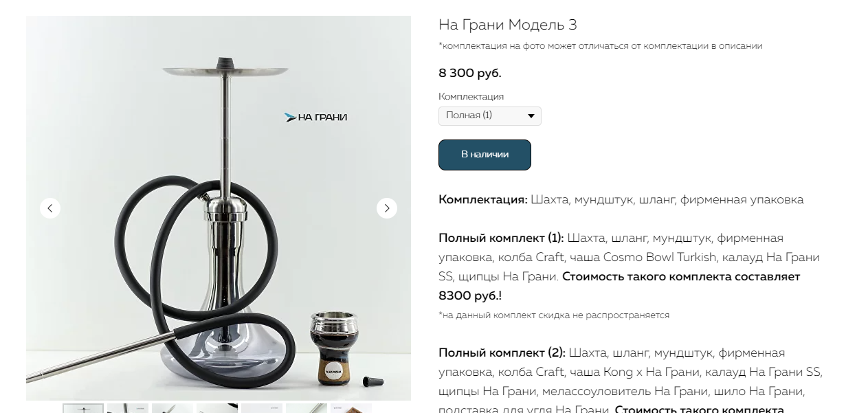The width and height of the screenshot is (868, 413).
Task: Select the seventh thumbnail showing wooden box
Action: pyautogui.click(x=351, y=408)
